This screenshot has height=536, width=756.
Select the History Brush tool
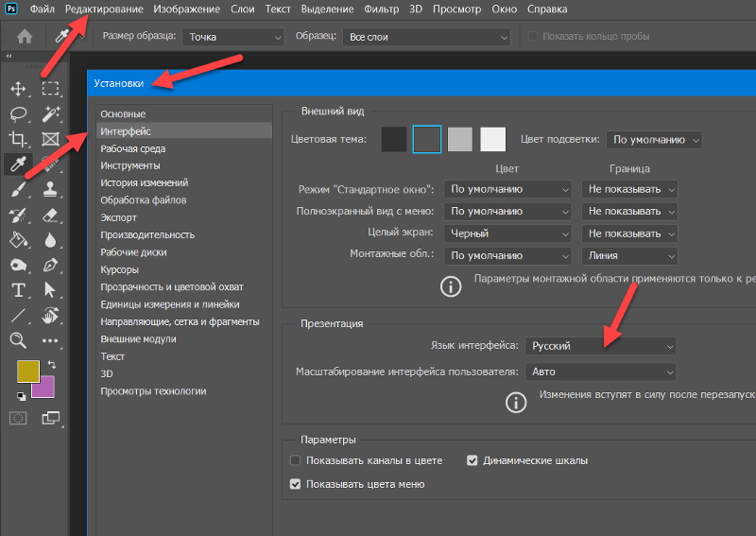coord(18,216)
